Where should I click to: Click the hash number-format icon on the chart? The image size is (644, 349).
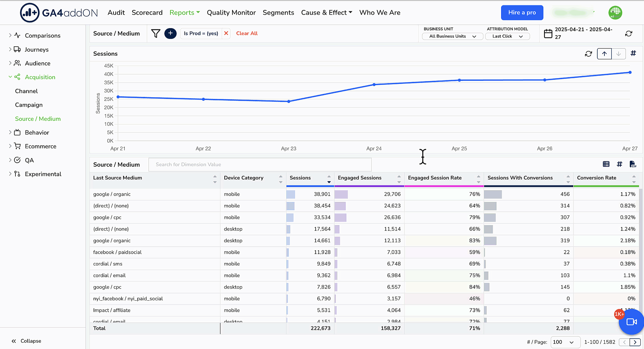pyautogui.click(x=633, y=53)
